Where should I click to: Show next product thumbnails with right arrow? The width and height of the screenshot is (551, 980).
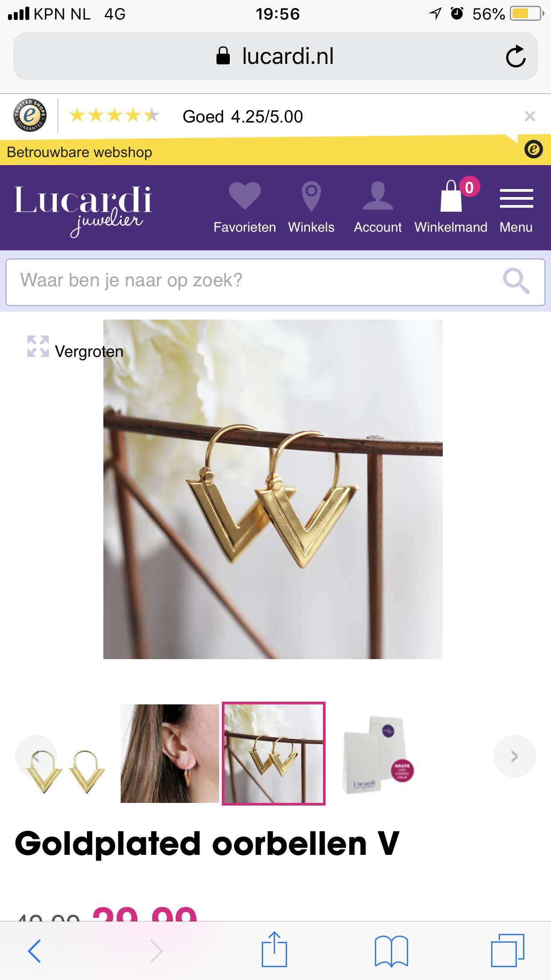click(x=515, y=756)
